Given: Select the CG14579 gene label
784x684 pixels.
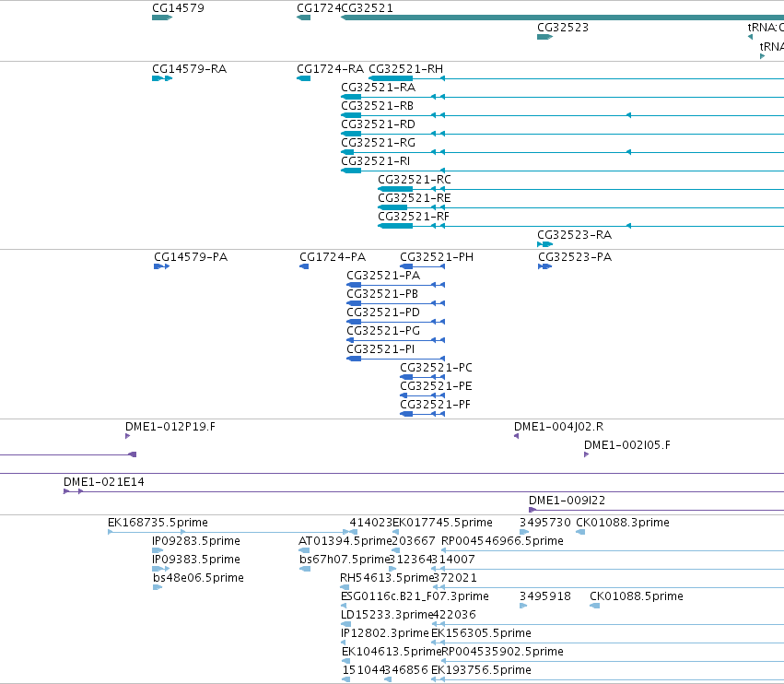Looking at the screenshot, I should (x=178, y=8).
